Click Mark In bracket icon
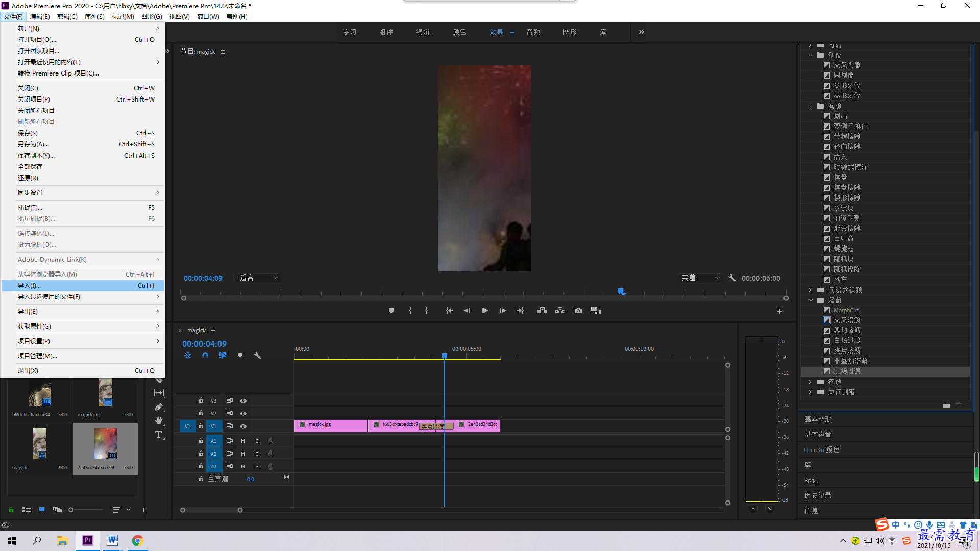Screen dimensions: 980x551 point(410,311)
